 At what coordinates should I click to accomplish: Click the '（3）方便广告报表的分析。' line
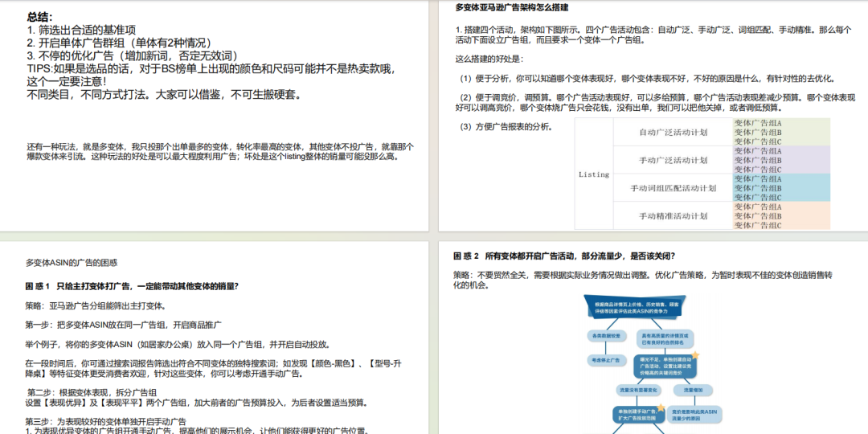506,127
